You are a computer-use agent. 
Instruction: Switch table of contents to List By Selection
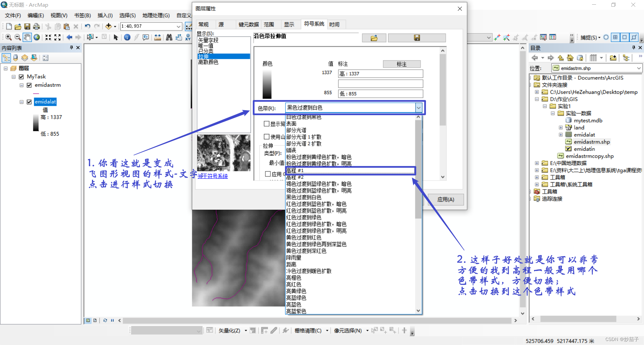(34, 58)
